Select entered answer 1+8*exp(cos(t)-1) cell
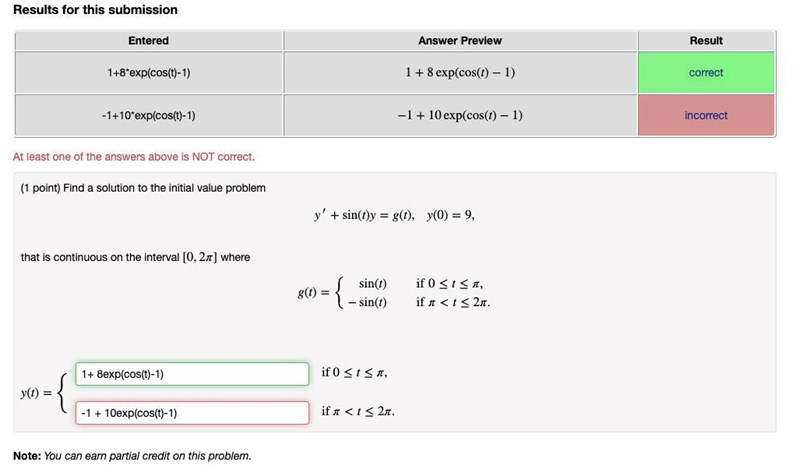The height and width of the screenshot is (469, 800). (148, 73)
